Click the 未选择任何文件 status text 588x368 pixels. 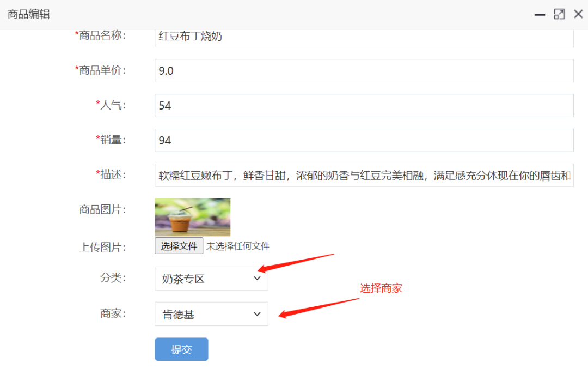pos(238,246)
